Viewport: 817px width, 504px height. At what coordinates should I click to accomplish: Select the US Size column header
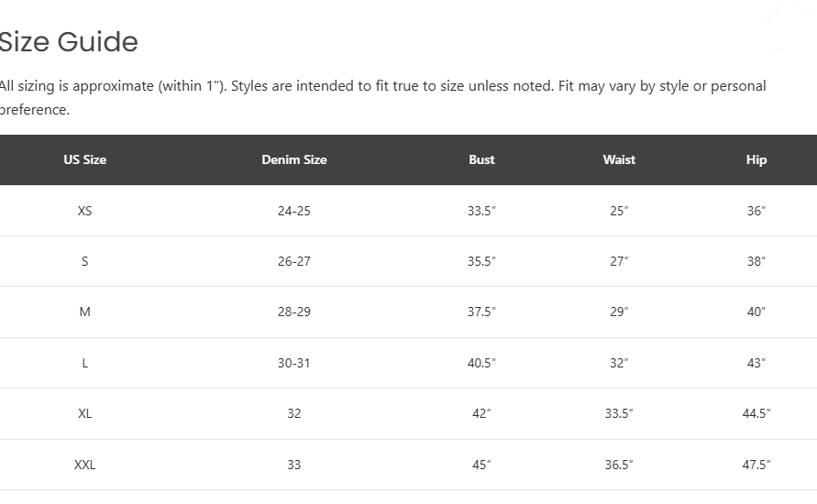pyautogui.click(x=85, y=159)
